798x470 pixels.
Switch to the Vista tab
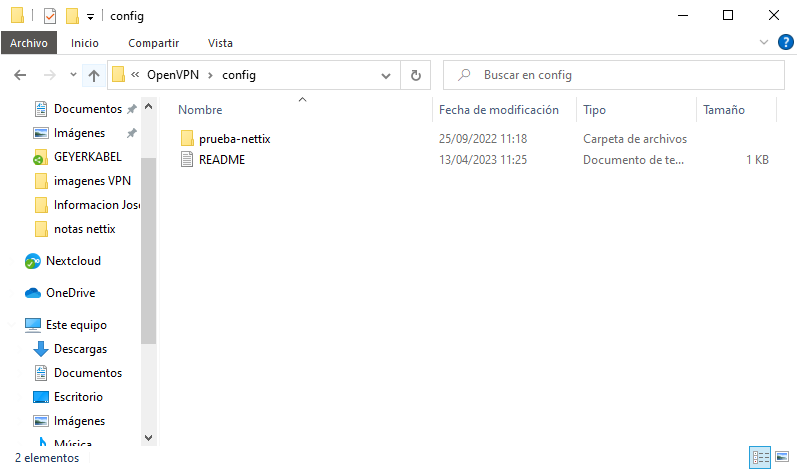[220, 43]
